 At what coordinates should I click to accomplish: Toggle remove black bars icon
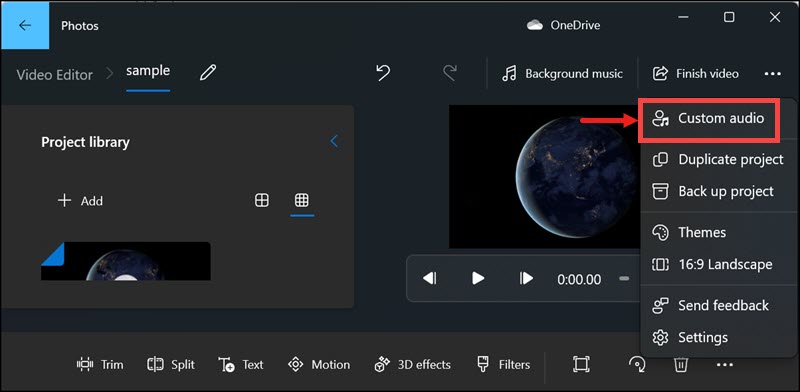click(x=581, y=364)
